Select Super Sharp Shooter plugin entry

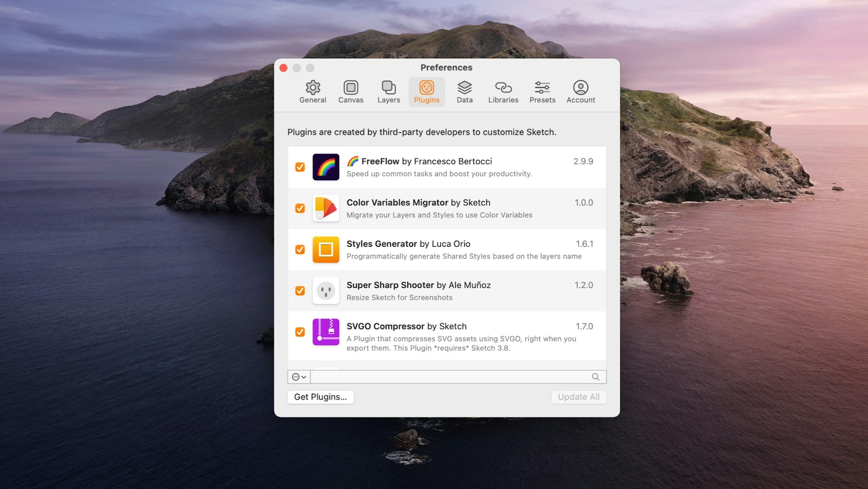click(446, 290)
